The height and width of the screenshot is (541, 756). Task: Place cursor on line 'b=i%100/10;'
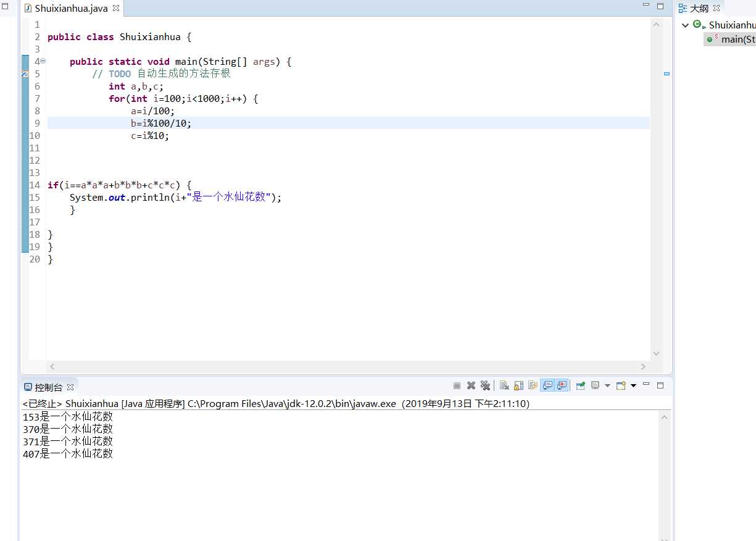[x=161, y=123]
